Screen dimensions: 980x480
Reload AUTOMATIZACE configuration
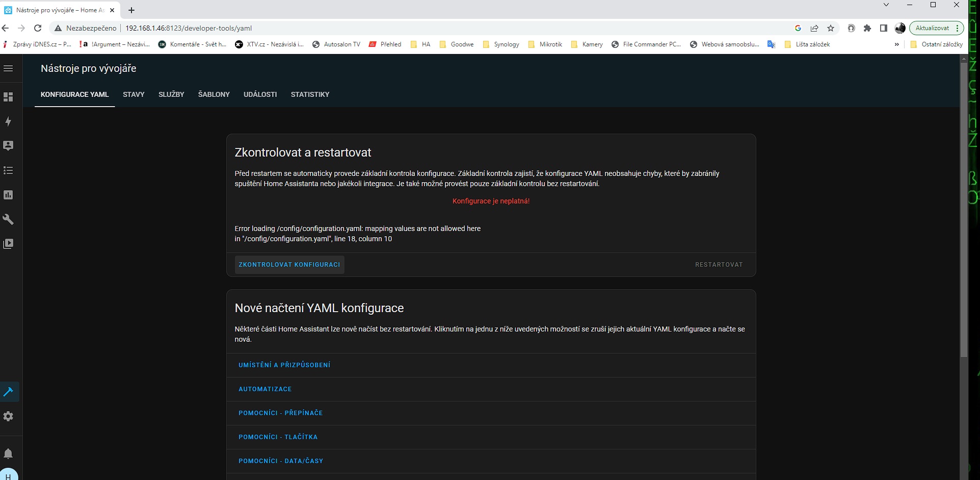tap(265, 389)
